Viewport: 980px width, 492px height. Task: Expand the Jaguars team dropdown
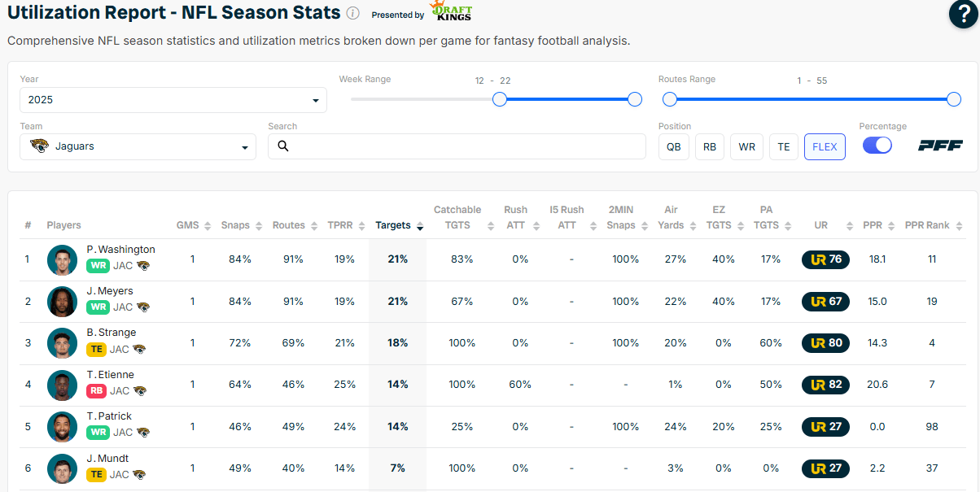[x=138, y=147]
